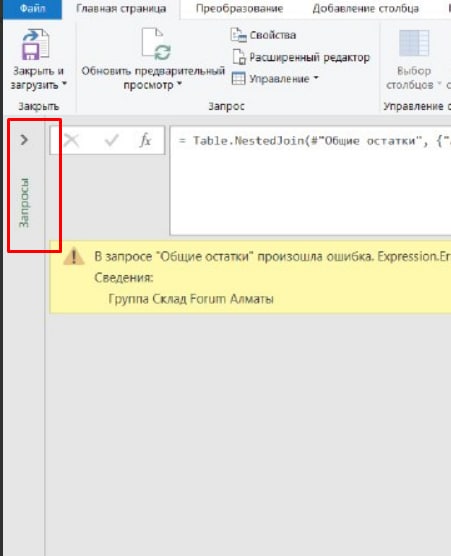Image resolution: width=451 pixels, height=556 pixels.
Task: Open Расширенный редактор button label
Action: 310,57
